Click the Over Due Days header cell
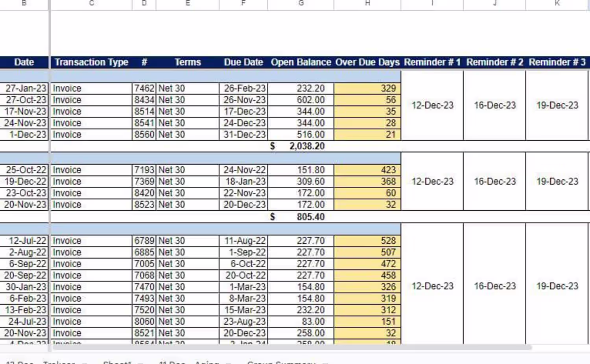This screenshot has width=590, height=364. coord(367,62)
